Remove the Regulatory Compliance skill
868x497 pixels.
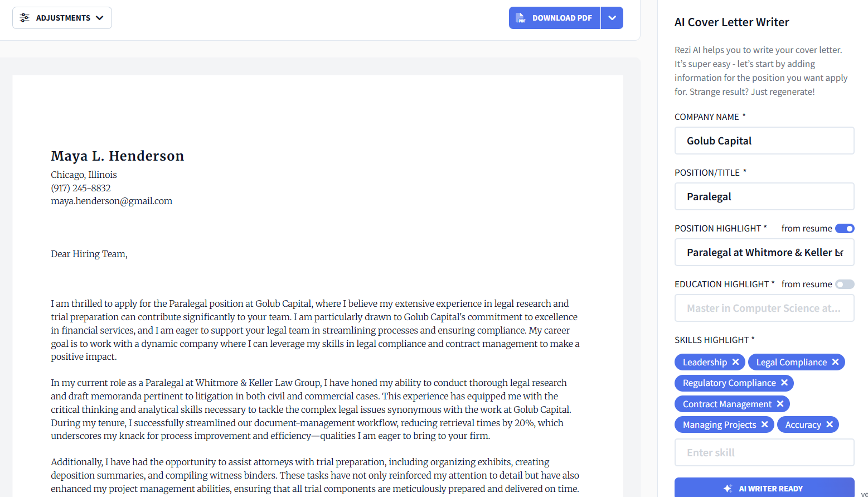[x=784, y=383]
